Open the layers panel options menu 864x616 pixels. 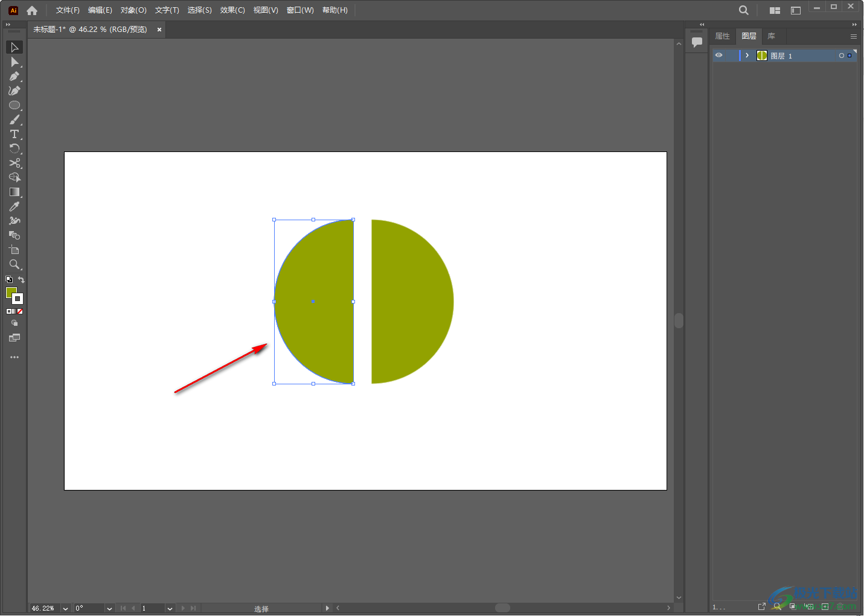(853, 36)
